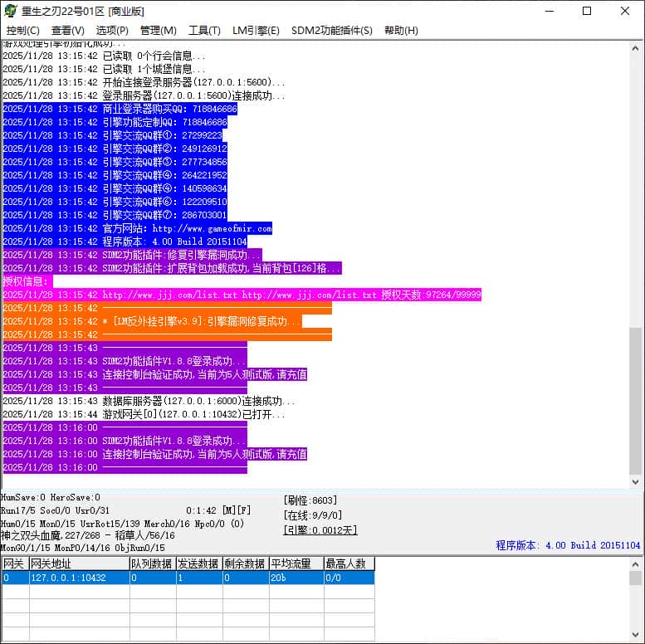Click the log line SDM2功能插件:修复引擎漏洞成功
The height and width of the screenshot is (644, 645).
click(132, 255)
